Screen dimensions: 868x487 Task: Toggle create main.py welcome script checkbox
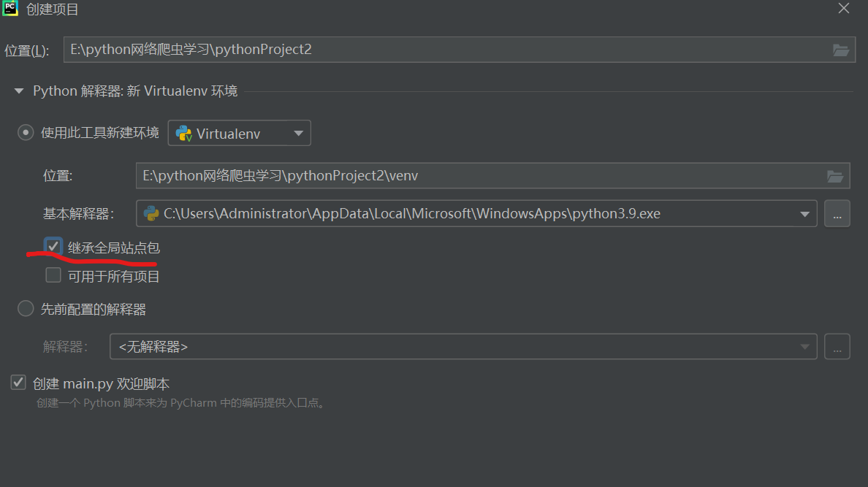click(18, 383)
